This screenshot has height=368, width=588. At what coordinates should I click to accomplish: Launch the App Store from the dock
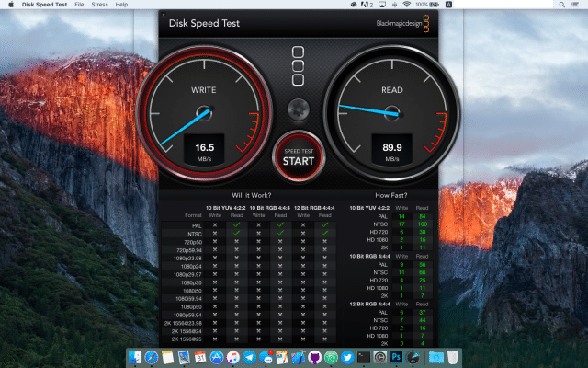[x=217, y=357]
